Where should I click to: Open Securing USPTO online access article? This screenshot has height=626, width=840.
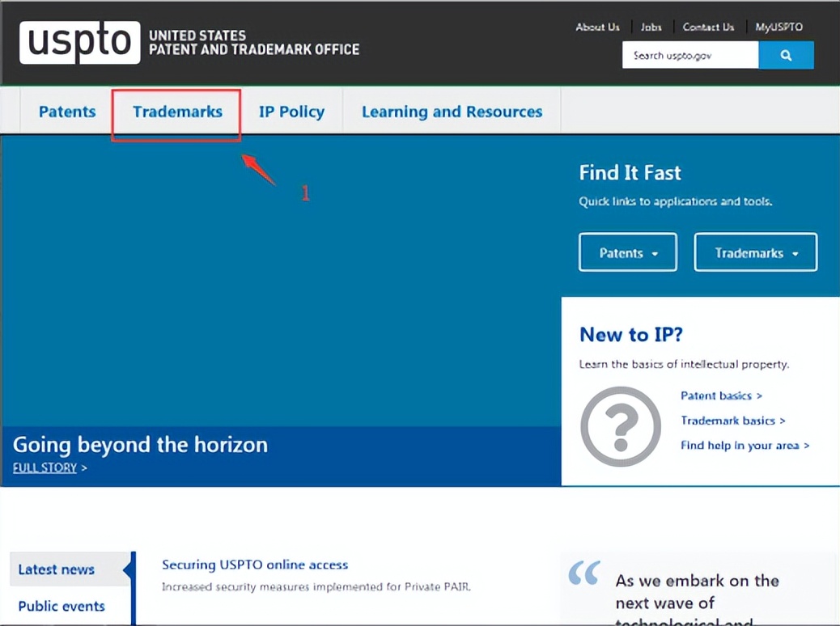[x=255, y=565]
